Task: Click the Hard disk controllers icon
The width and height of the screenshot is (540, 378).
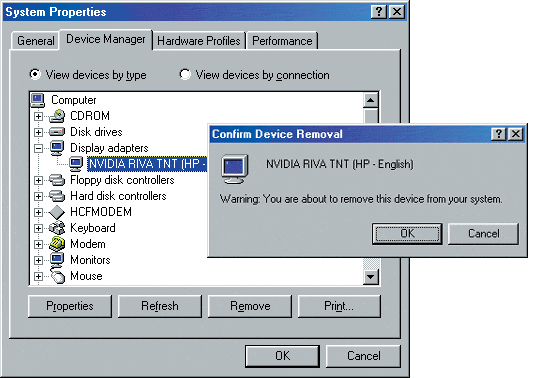Action: (x=57, y=196)
